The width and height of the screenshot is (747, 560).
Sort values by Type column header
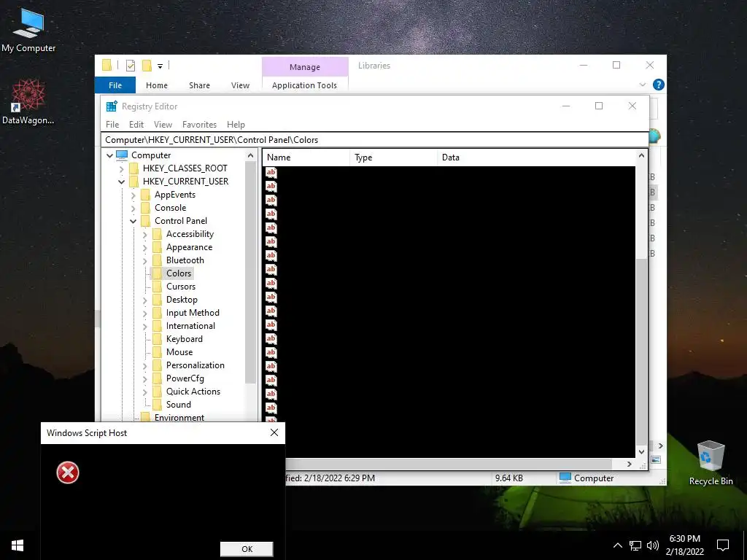(393, 157)
